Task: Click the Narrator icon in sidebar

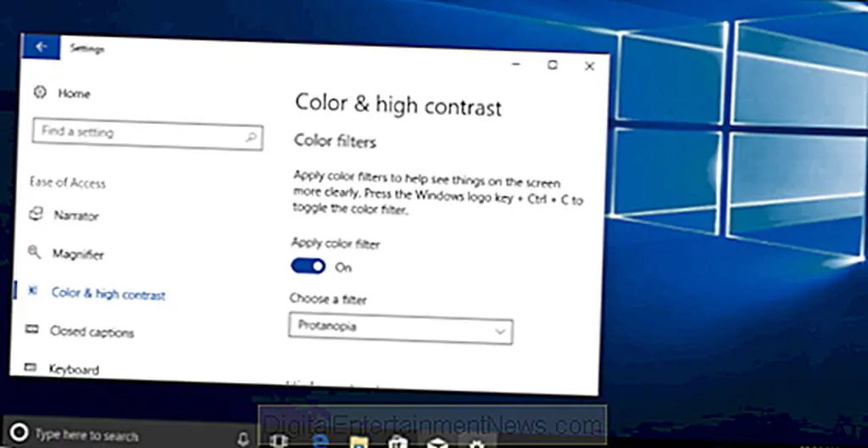Action: click(36, 215)
